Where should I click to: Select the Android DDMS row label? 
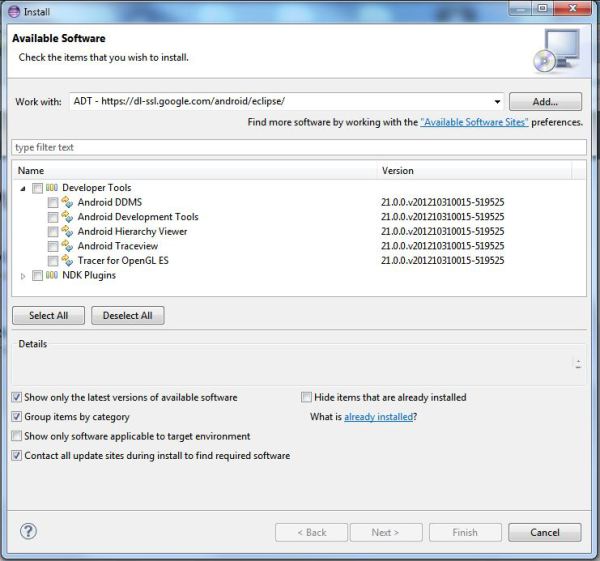110,202
